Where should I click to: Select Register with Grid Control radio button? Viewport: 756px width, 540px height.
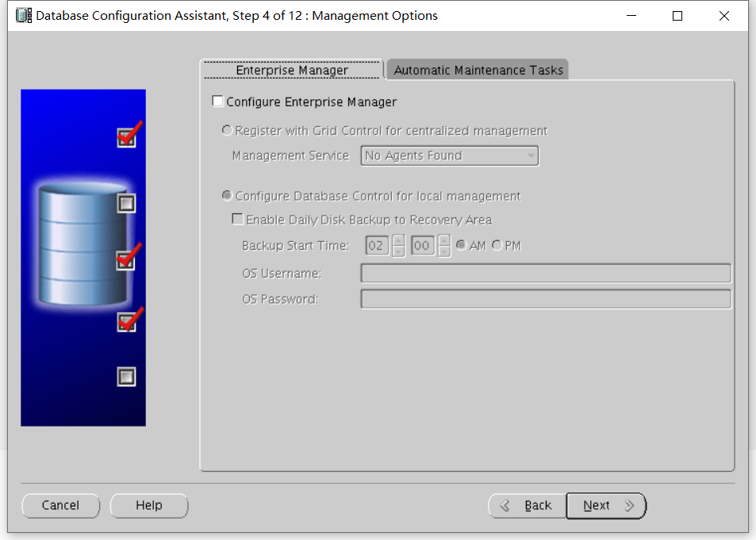[x=227, y=130]
